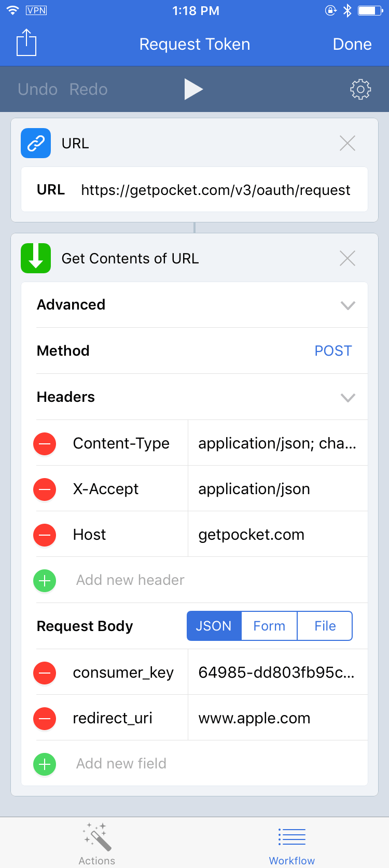Image resolution: width=389 pixels, height=868 pixels.
Task: Tap green plus to add new header
Action: (x=45, y=581)
